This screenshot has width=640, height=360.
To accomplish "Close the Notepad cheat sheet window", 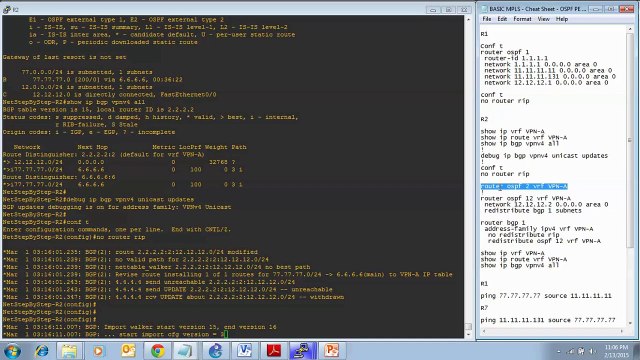I will pyautogui.click(x=626, y=9).
